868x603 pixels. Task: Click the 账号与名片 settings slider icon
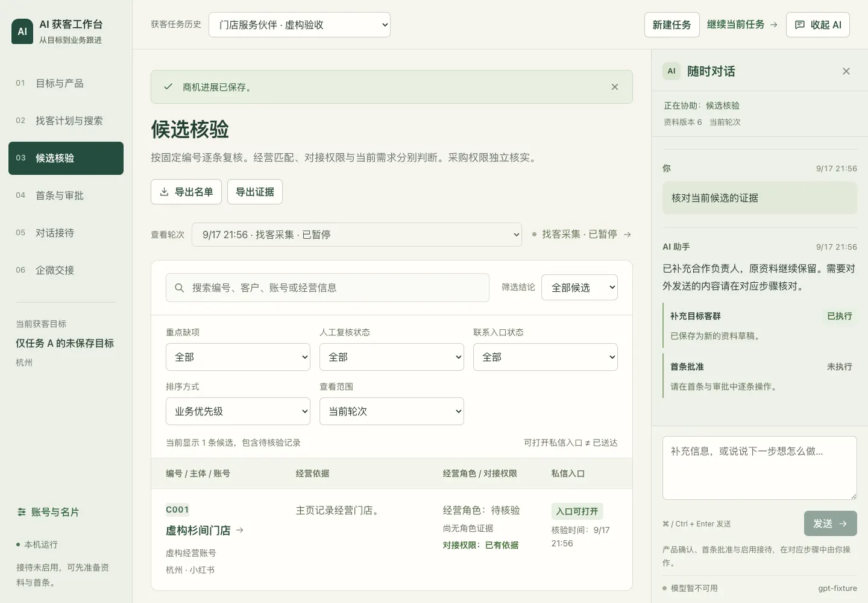(22, 512)
